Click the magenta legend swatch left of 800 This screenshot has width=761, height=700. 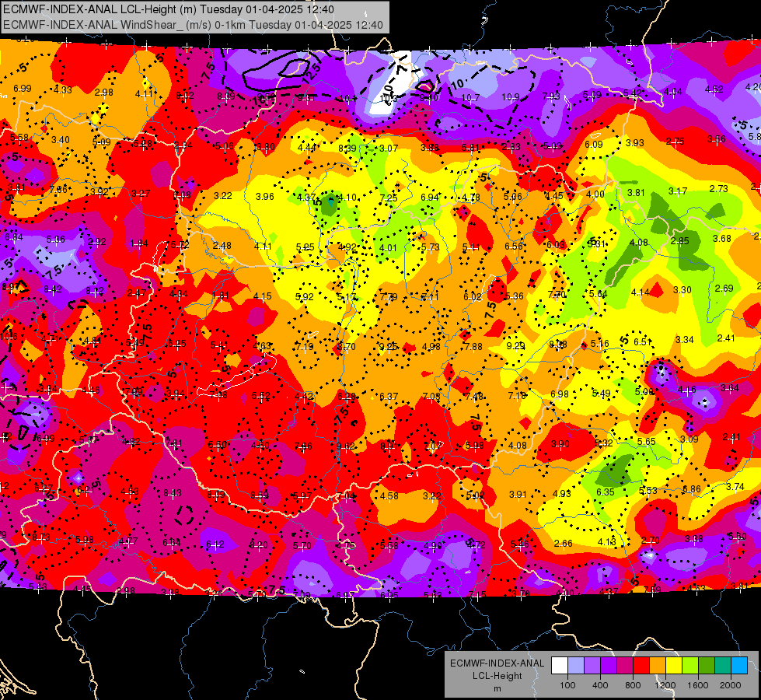coord(625,666)
